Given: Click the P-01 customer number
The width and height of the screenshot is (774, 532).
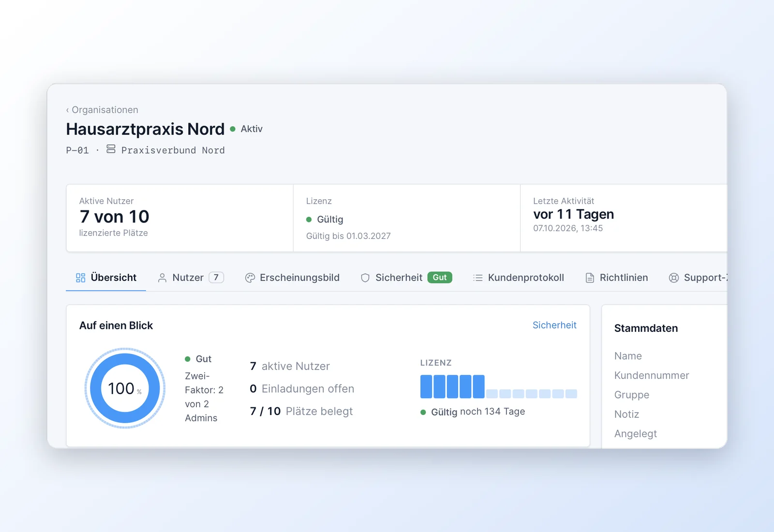Looking at the screenshot, I should (77, 150).
